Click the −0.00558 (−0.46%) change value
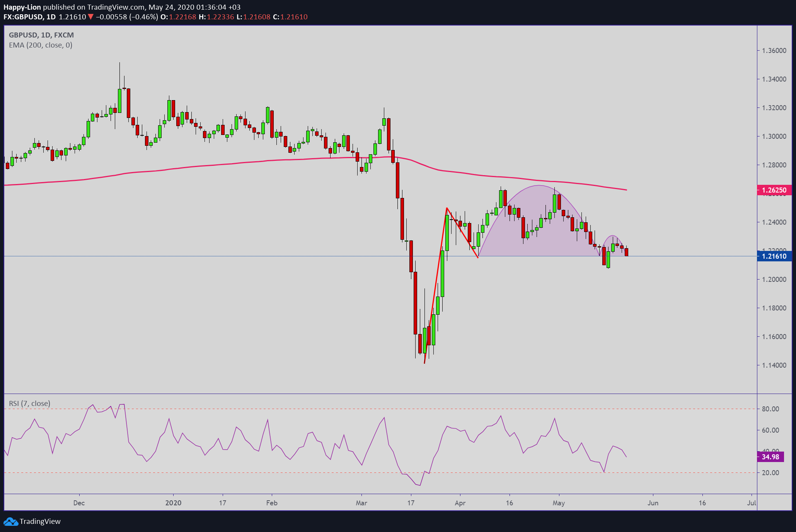The width and height of the screenshot is (796, 532). 127,17
